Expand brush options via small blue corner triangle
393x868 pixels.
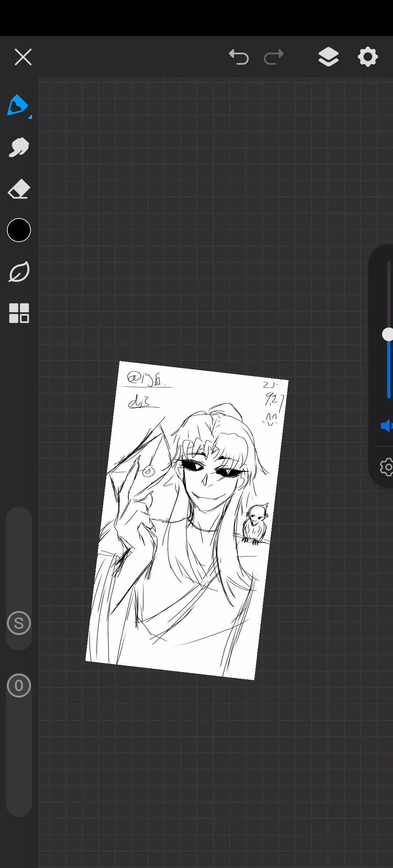tap(30, 117)
